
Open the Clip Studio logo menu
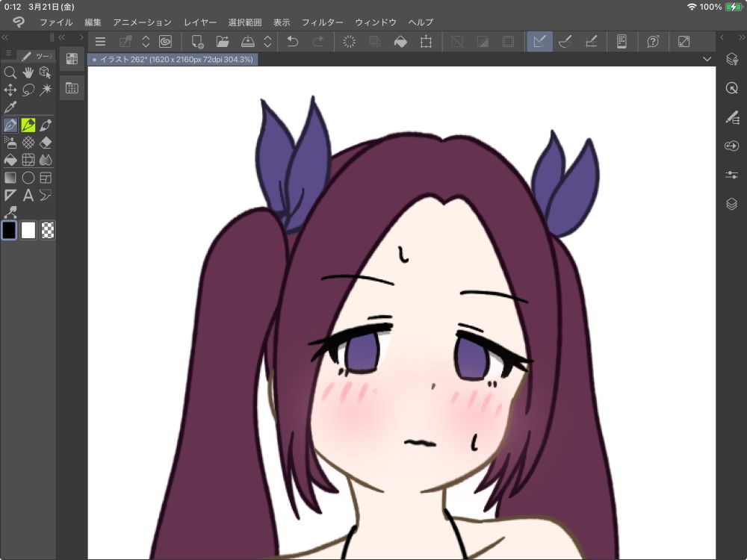tap(19, 22)
